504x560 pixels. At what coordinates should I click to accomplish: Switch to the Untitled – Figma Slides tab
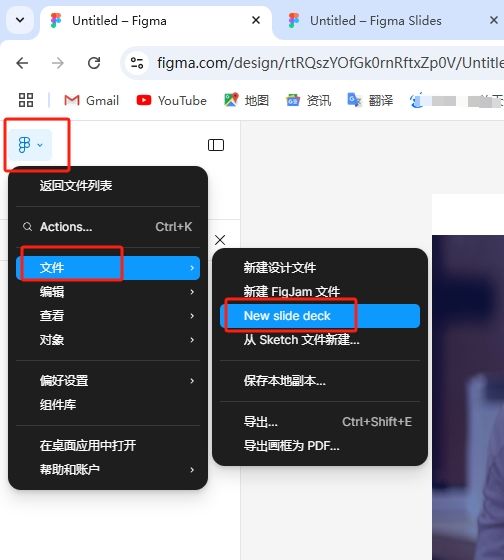tap(388, 21)
